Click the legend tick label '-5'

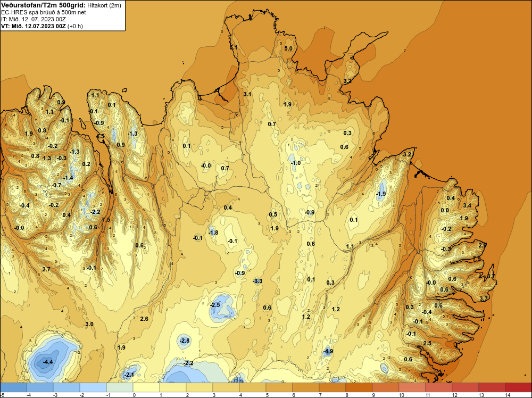click(x=2, y=395)
